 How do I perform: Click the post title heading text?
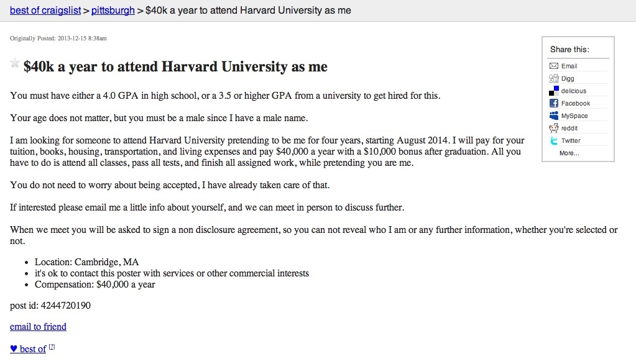point(175,66)
